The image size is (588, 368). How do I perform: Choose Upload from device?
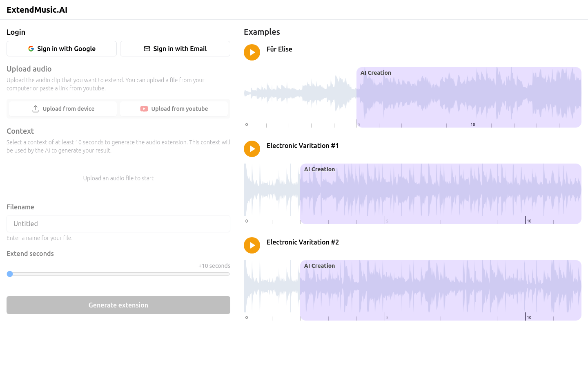pos(62,108)
